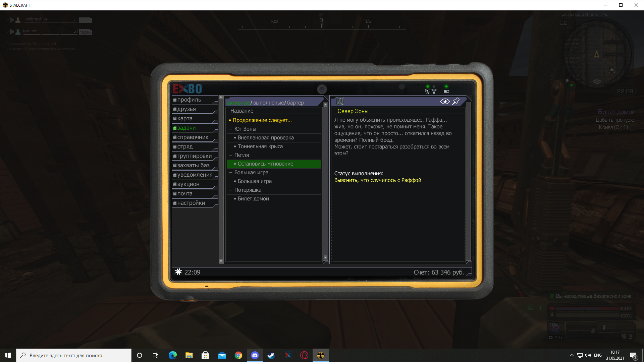The height and width of the screenshot is (362, 644).
Task: Open the Mail app from the taskbar
Action: click(222, 355)
